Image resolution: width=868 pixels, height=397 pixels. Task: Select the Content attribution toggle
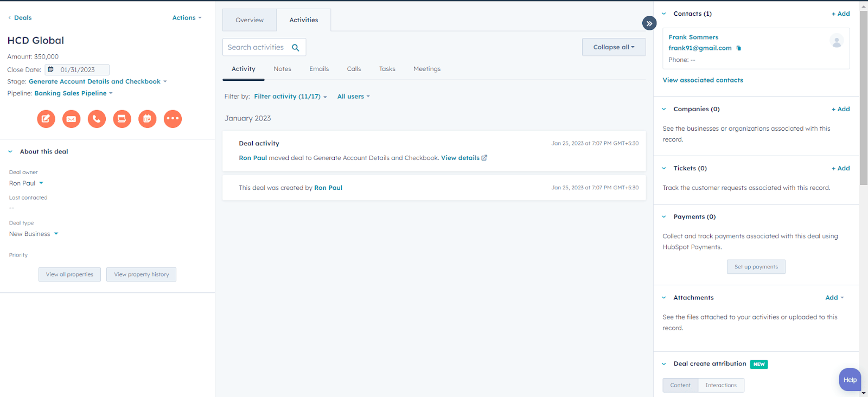680,385
